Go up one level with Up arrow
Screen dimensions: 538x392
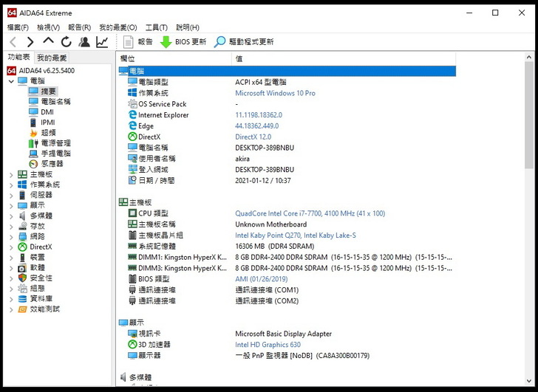tap(48, 42)
